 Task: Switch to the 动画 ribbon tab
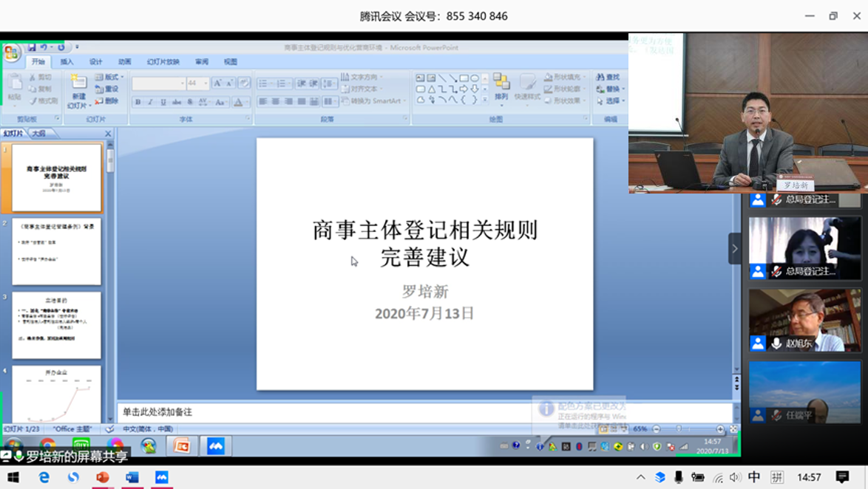[x=124, y=62]
